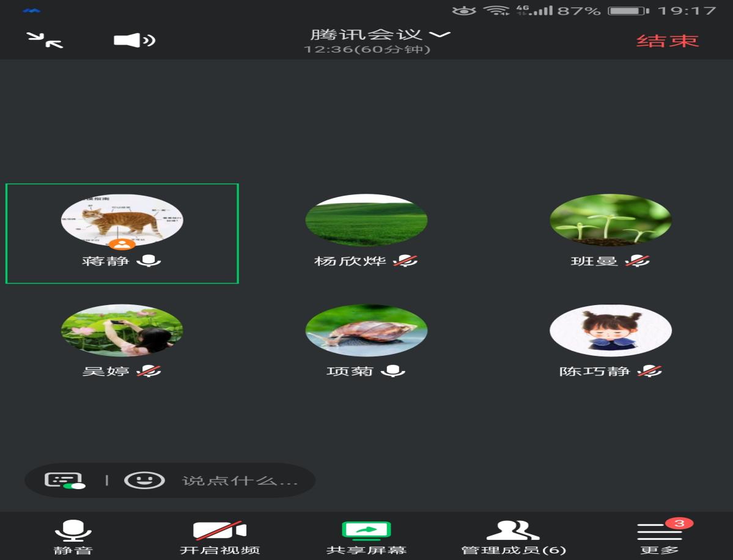Tap the orange host badge on 蒋静's avatar
The image size is (733, 560).
click(x=123, y=244)
